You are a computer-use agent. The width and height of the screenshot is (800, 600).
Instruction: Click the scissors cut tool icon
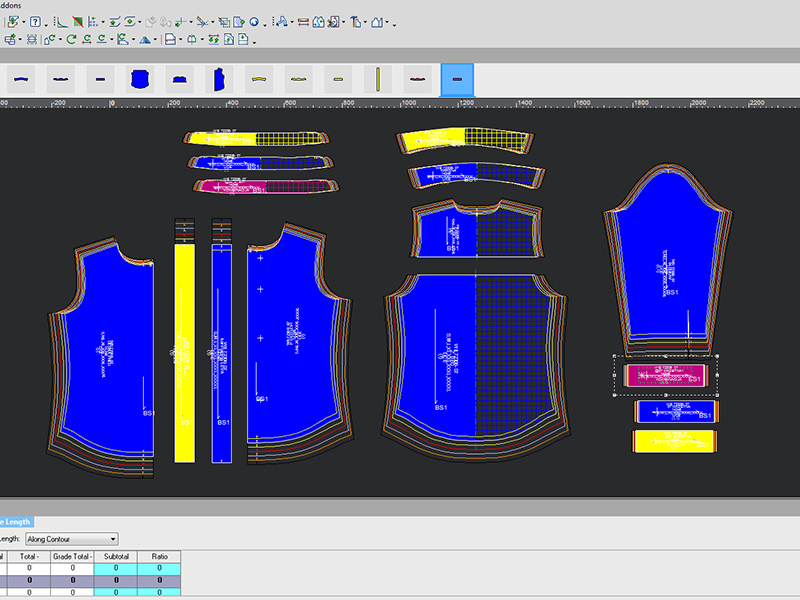[200, 21]
